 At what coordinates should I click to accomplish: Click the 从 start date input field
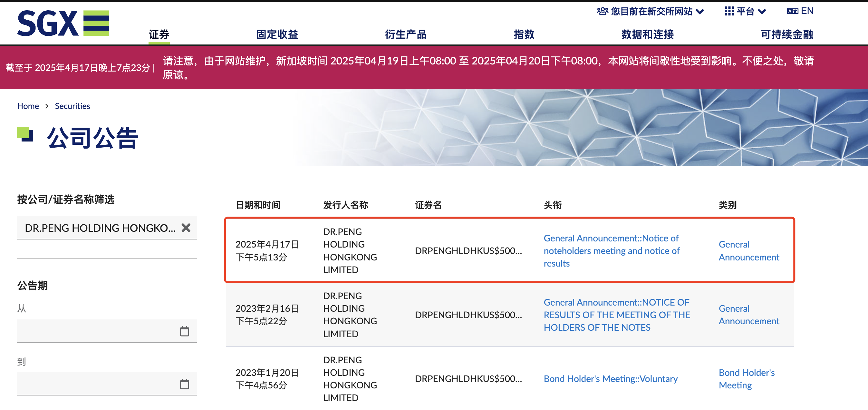coord(98,331)
